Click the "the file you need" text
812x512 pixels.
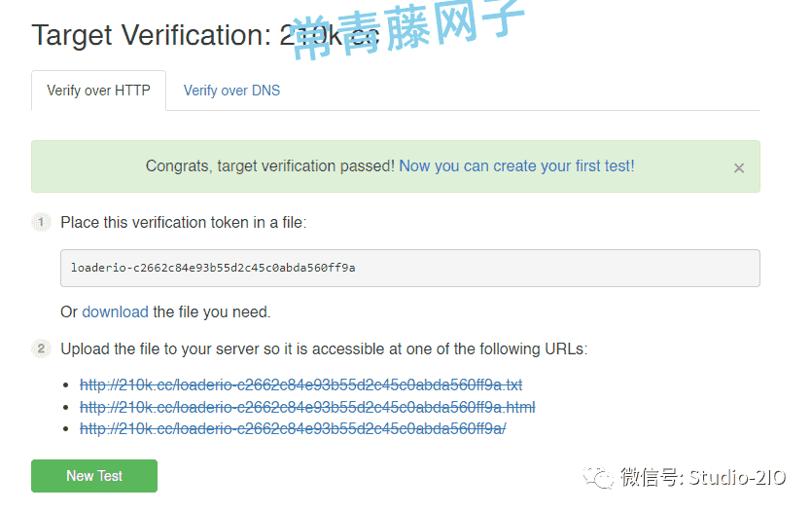(x=211, y=311)
